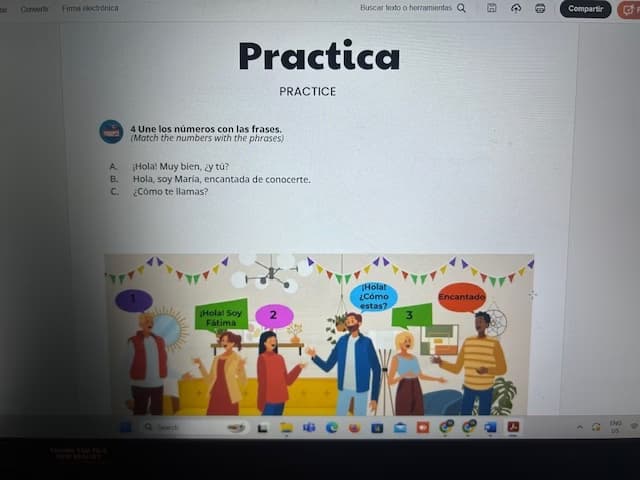The image size is (640, 480).
Task: Click the '¡Hola! Soy Fátima' green bubble
Action: (x=221, y=315)
